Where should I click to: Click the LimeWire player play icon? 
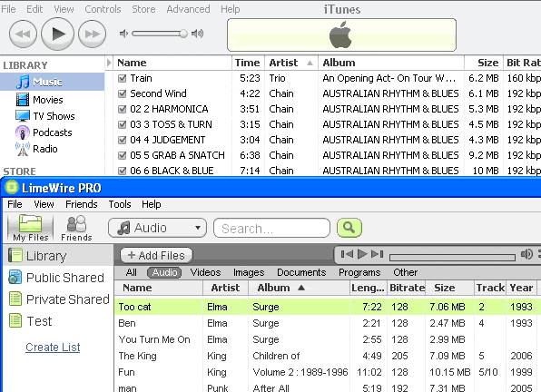[362, 254]
